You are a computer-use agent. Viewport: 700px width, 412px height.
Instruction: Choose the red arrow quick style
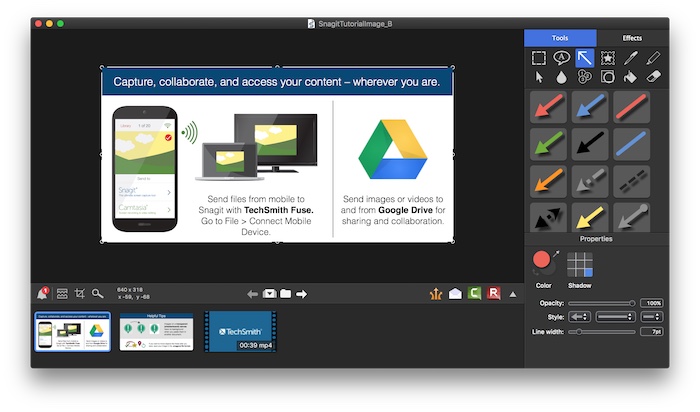548,107
